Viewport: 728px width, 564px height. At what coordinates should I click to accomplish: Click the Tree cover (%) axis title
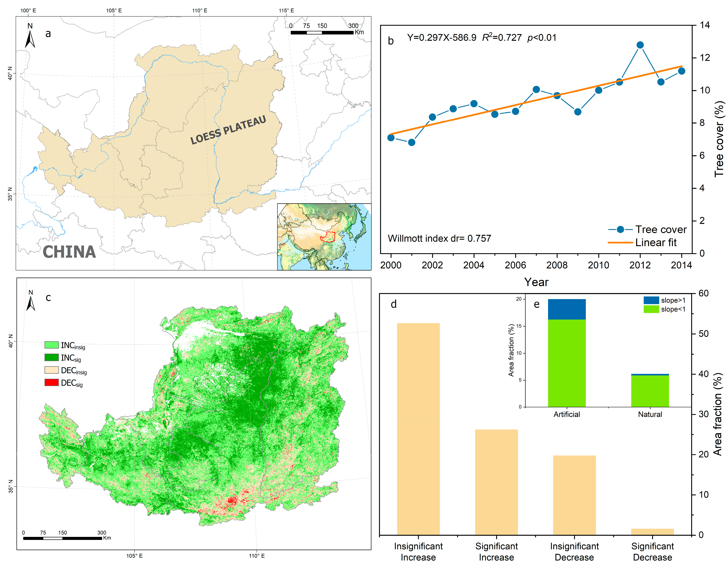coord(719,139)
